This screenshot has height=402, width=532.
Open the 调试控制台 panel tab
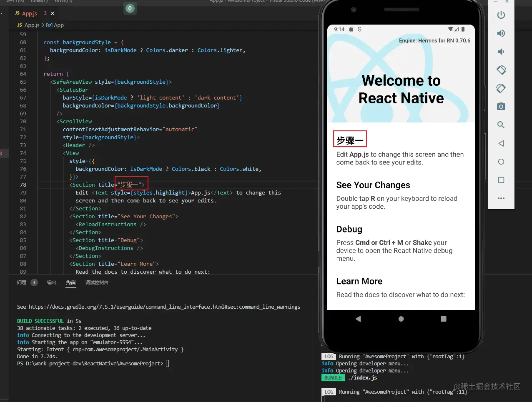point(97,282)
